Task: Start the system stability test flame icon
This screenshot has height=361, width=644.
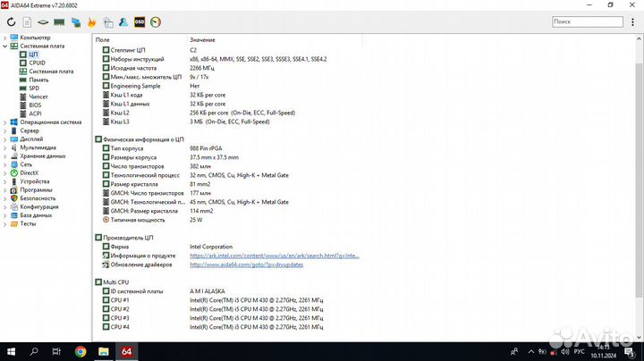Action: 91,22
